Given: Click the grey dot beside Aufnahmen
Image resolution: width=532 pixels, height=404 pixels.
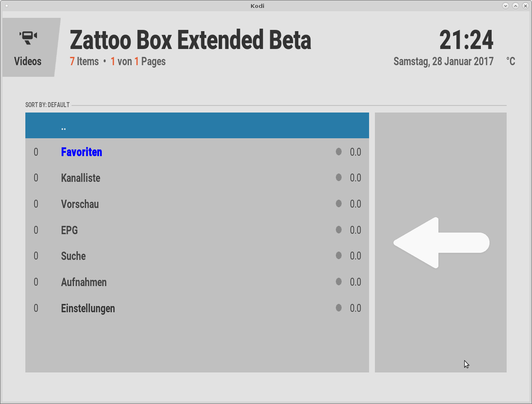Looking at the screenshot, I should coord(339,282).
